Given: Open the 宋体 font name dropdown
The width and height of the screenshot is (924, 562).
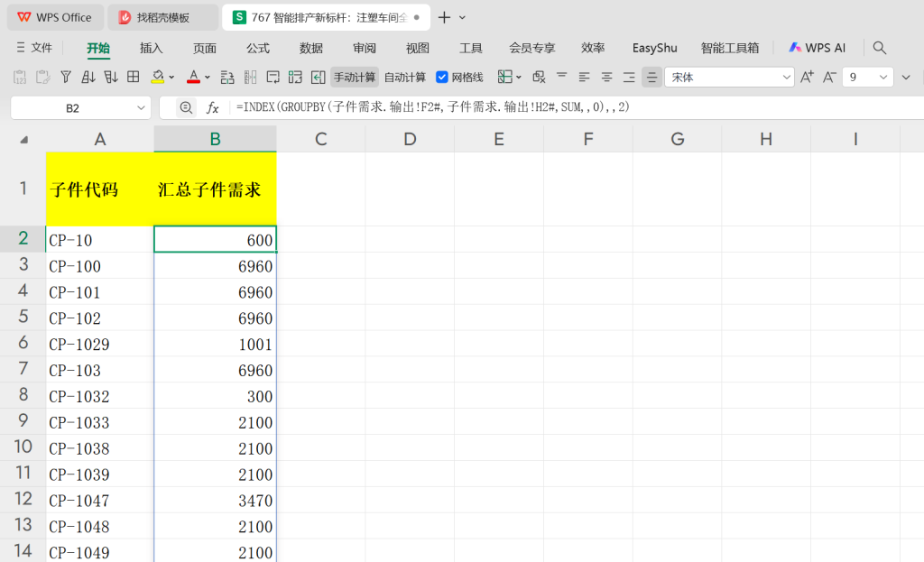Looking at the screenshot, I should click(786, 78).
